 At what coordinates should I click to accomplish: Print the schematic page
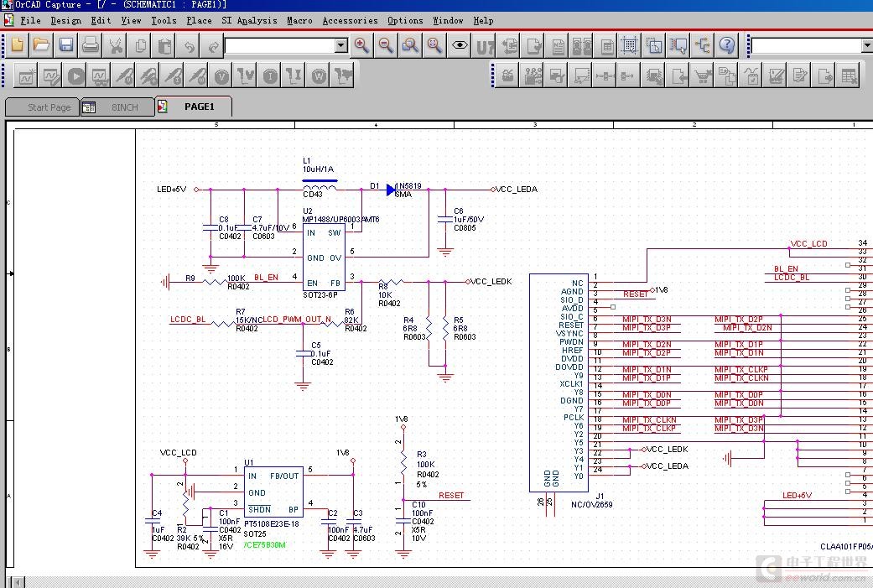pyautogui.click(x=91, y=45)
